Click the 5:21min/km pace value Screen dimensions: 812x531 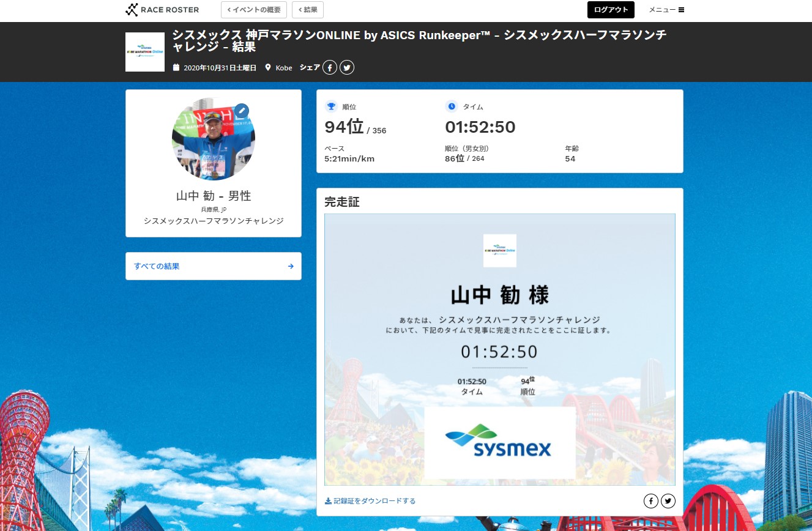[x=349, y=159]
